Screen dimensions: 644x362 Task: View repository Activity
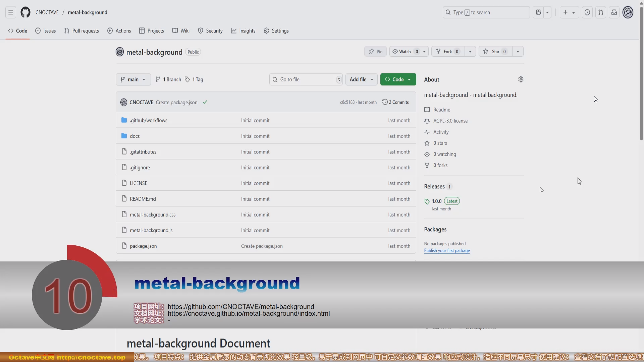coord(441,132)
